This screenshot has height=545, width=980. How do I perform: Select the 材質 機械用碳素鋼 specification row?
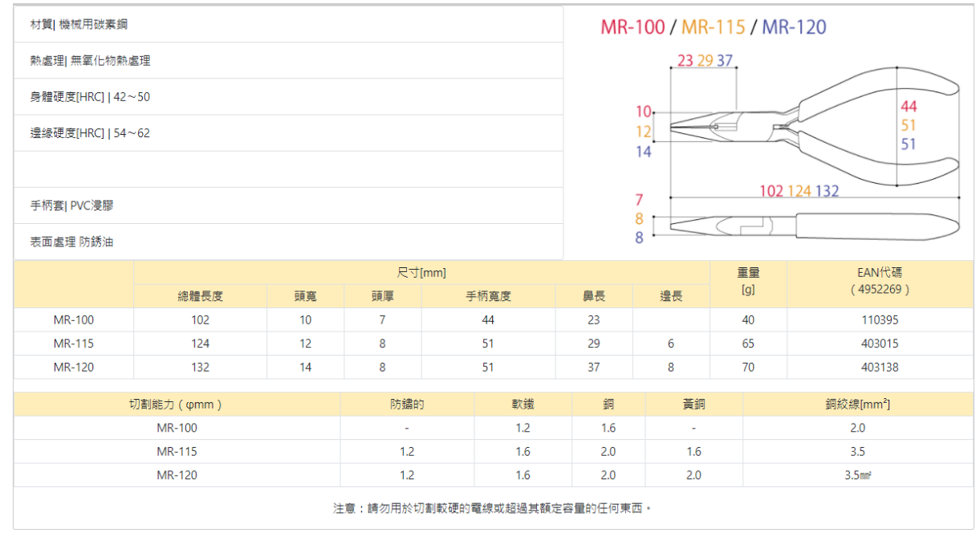click(x=79, y=25)
